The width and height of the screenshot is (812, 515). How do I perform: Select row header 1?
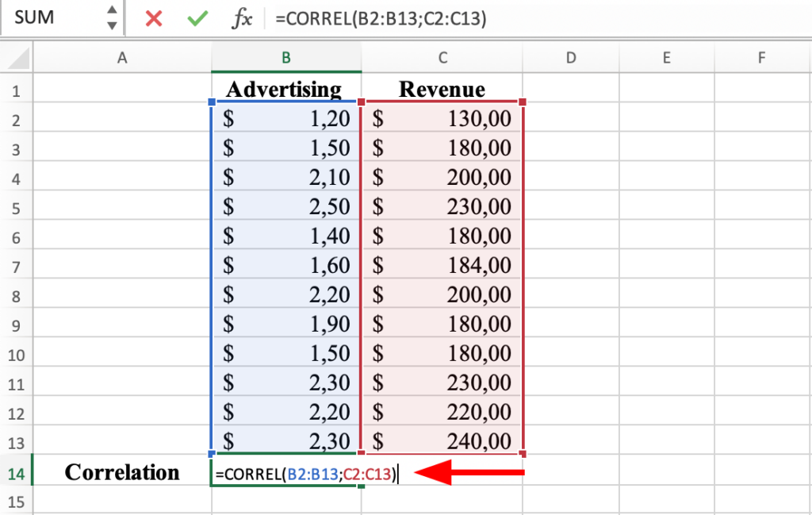tap(17, 90)
